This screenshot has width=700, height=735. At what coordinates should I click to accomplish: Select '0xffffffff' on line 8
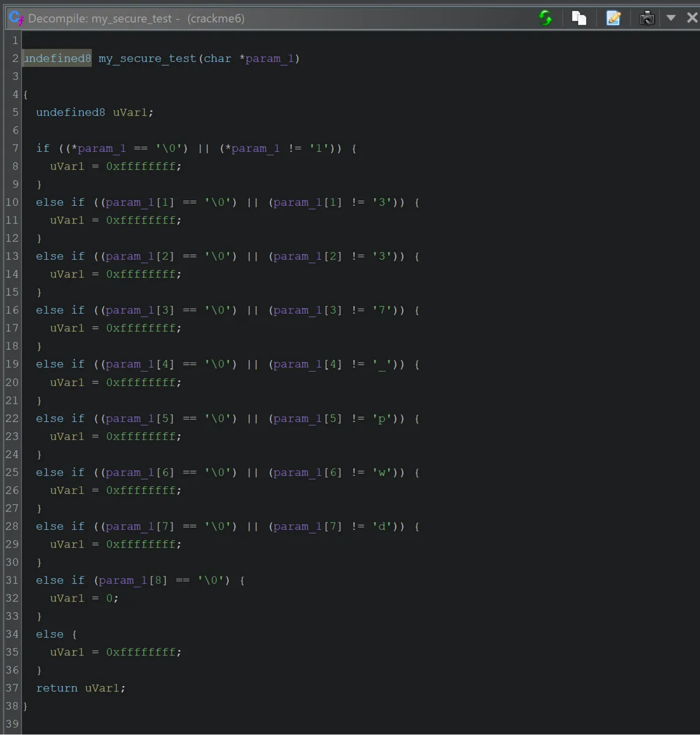140,166
